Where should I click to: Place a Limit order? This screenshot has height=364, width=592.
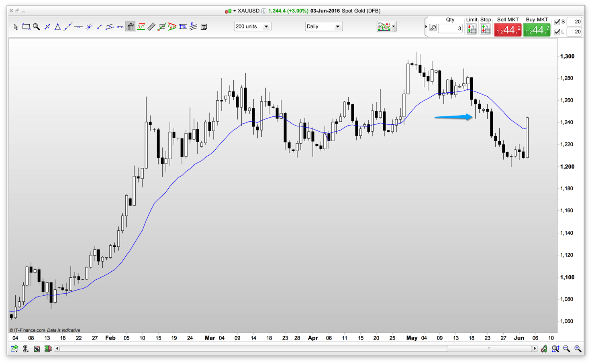[472, 29]
